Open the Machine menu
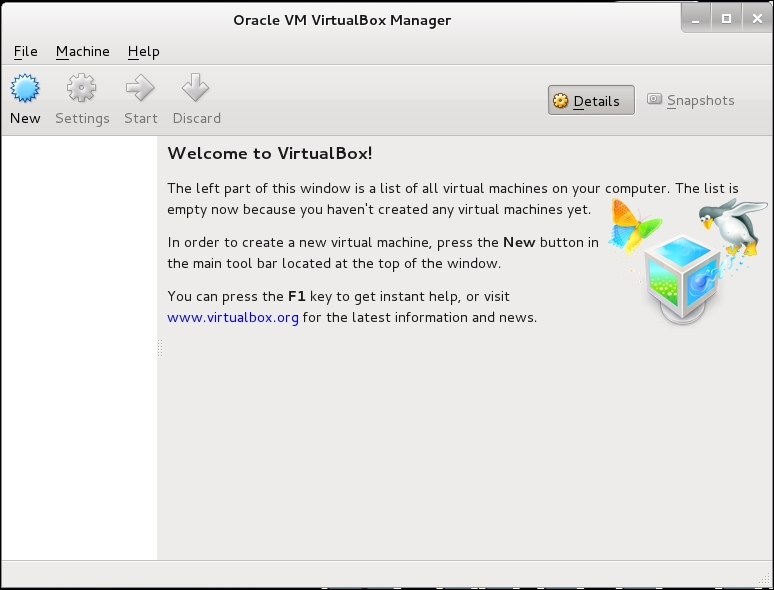The height and width of the screenshot is (590, 774). 82,51
